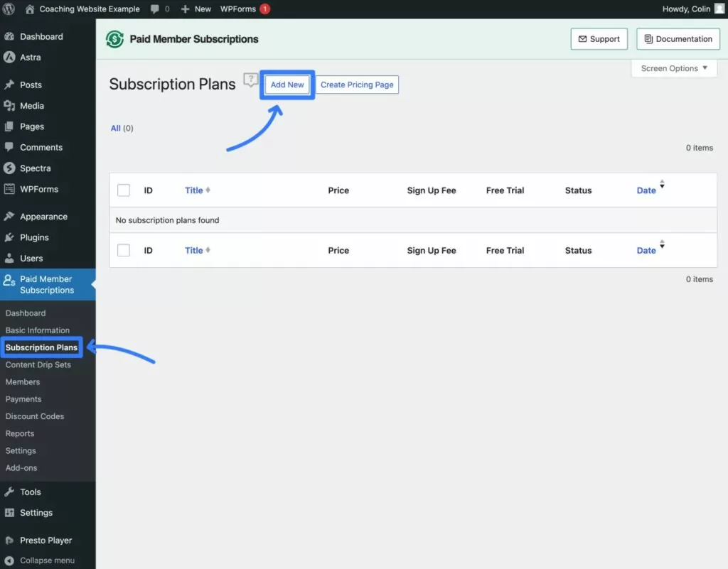Click the Title link in table footer
728x569 pixels.
193,251
